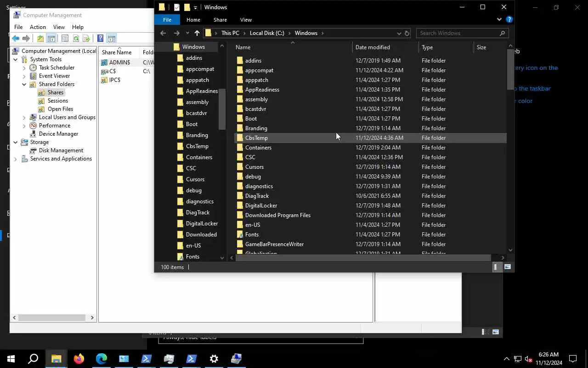Sort by the Share Name column
This screenshot has width=588, height=368.
(119, 52)
